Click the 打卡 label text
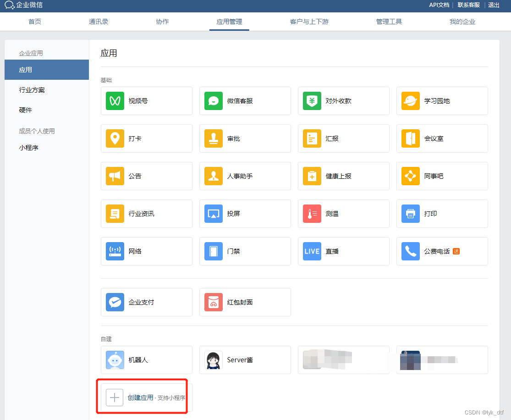 pyautogui.click(x=135, y=138)
